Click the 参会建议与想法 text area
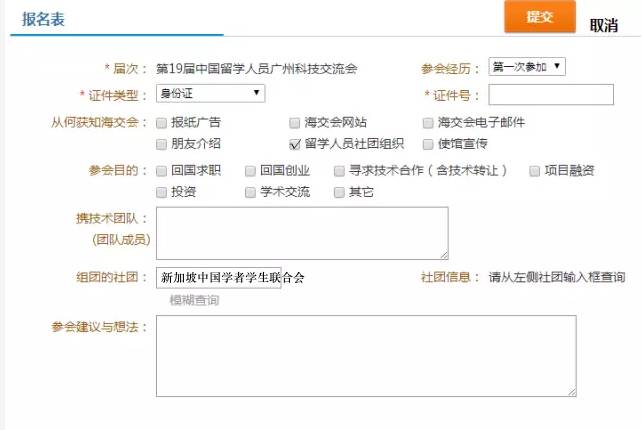Screen dimensions: 642x430 coord(365,356)
